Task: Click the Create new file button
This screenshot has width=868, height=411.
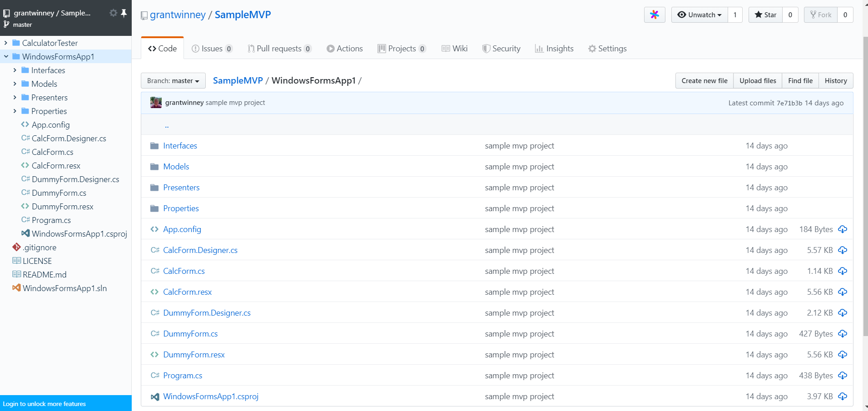Action: [x=704, y=81]
